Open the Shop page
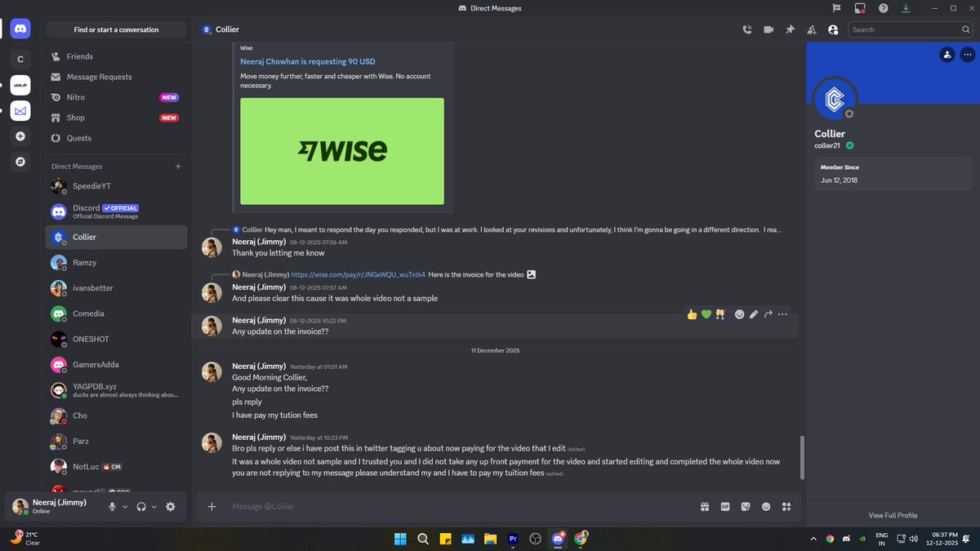This screenshot has height=551, width=980. click(x=116, y=118)
